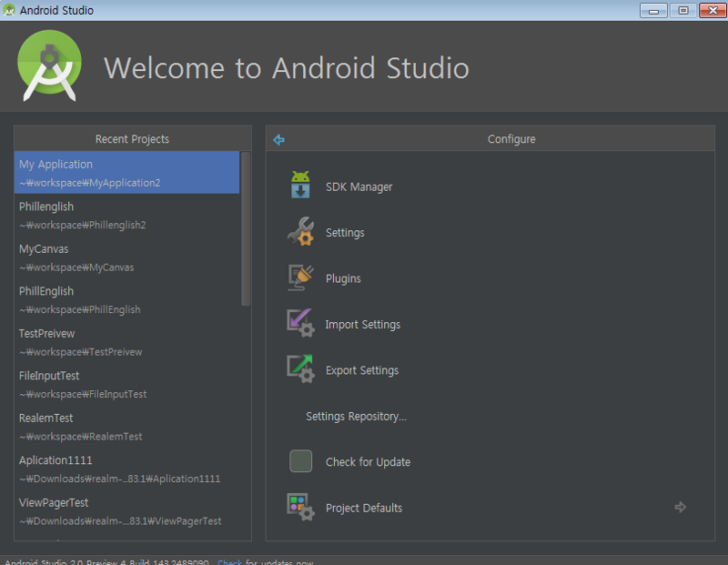
Task: Click the Check for Update icon
Action: pyautogui.click(x=301, y=461)
